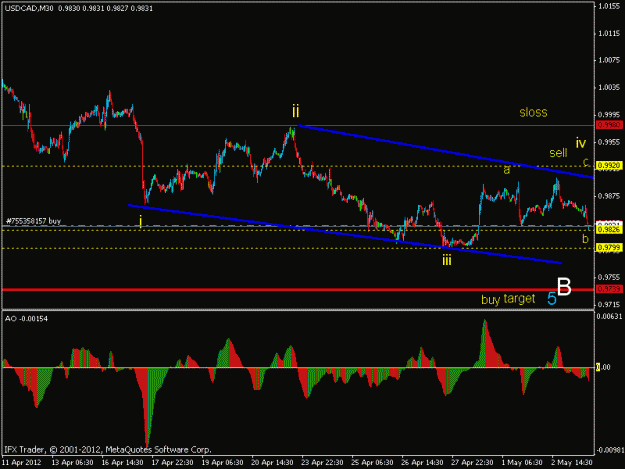
Task: Select the small 'a' corrective wave label
Action: click(x=507, y=170)
